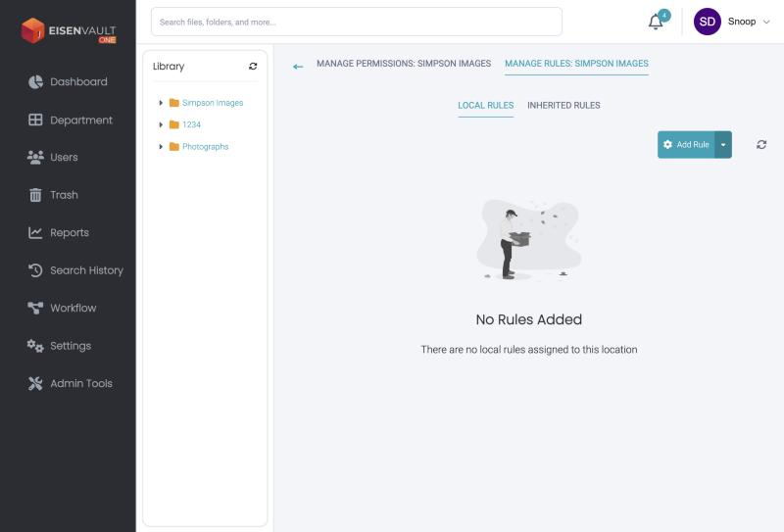Click the Admin Tools wrench icon
The width and height of the screenshot is (784, 532).
(x=35, y=383)
